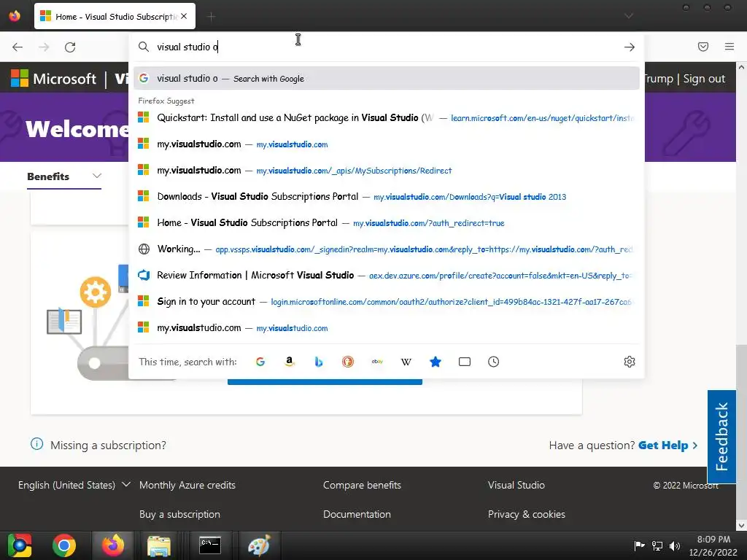
Task: Open the English (United States) language dropdown
Action: point(74,485)
